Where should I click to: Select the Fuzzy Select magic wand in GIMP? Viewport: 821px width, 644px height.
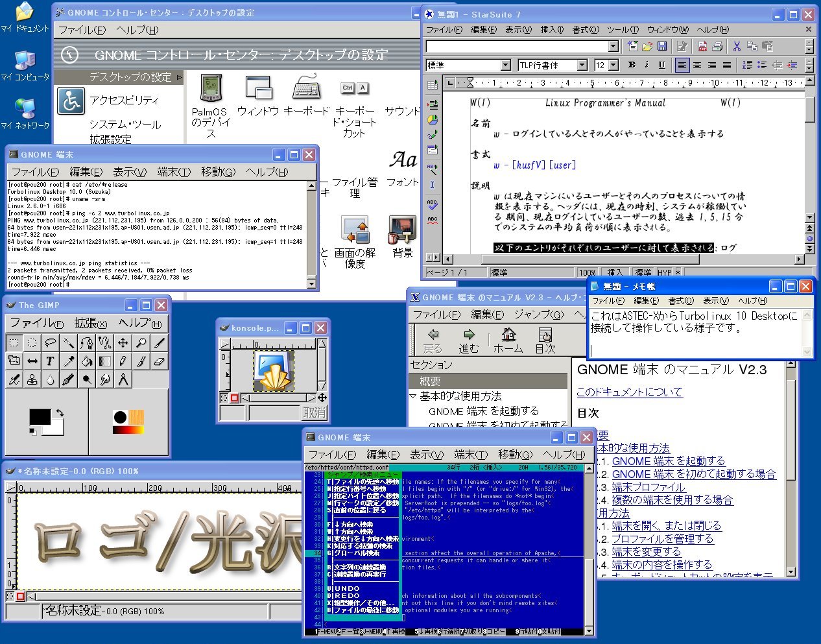68,342
